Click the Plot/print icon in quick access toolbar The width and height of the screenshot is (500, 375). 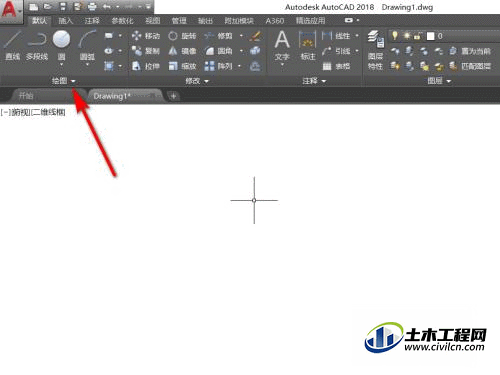(x=92, y=7)
